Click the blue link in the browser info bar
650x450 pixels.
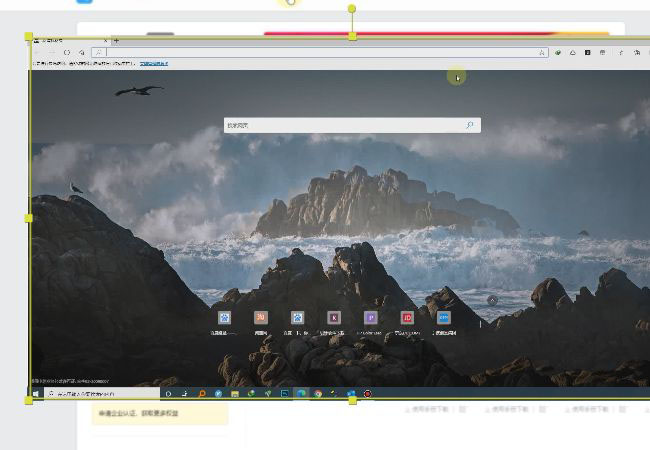154,63
